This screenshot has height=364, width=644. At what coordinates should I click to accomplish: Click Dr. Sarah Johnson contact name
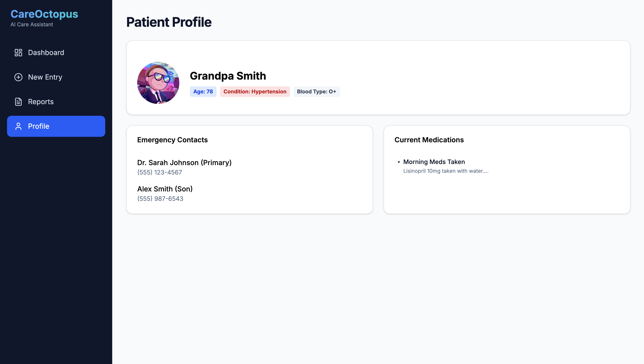pos(184,163)
